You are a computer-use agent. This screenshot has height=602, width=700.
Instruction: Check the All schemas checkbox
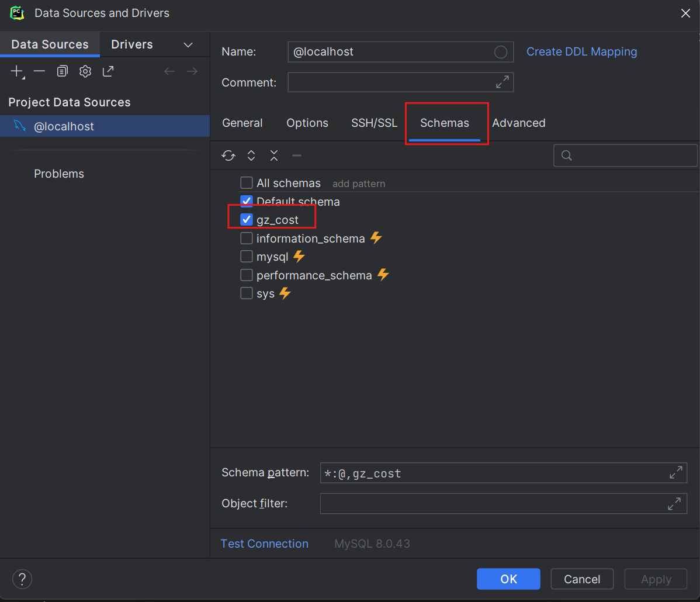coord(247,183)
